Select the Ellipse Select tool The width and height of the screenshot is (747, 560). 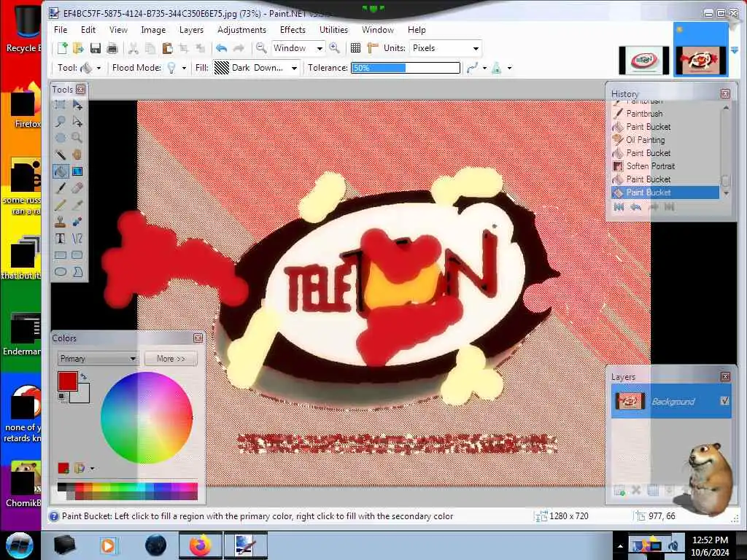pos(61,138)
